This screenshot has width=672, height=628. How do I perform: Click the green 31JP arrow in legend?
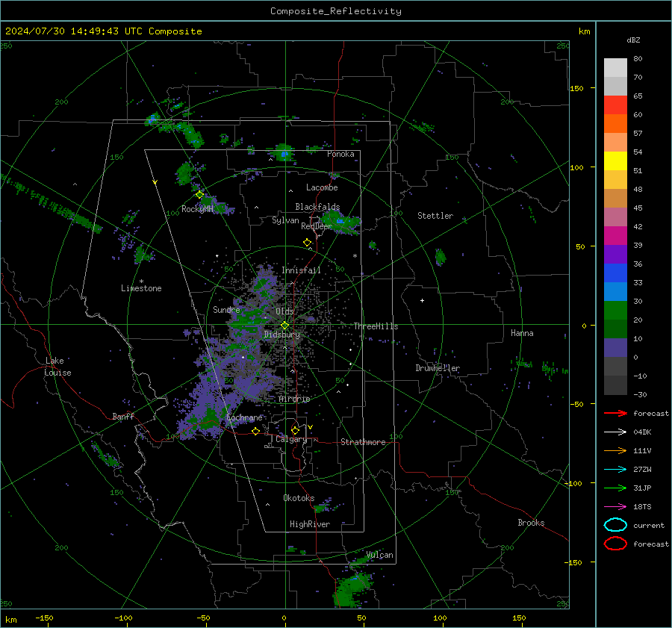pos(615,488)
